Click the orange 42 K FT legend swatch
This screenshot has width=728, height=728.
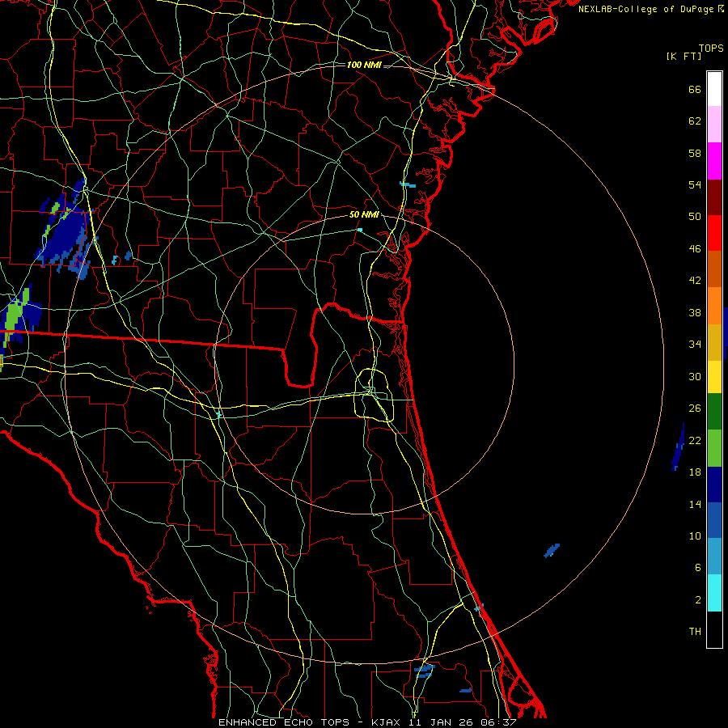[714, 306]
